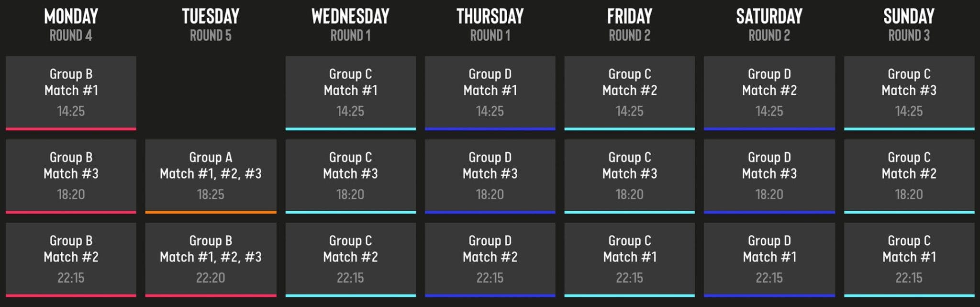Open Wednesday Group C Match #3 at 18:20
Viewport: 980px width, 307px height.
tap(351, 176)
